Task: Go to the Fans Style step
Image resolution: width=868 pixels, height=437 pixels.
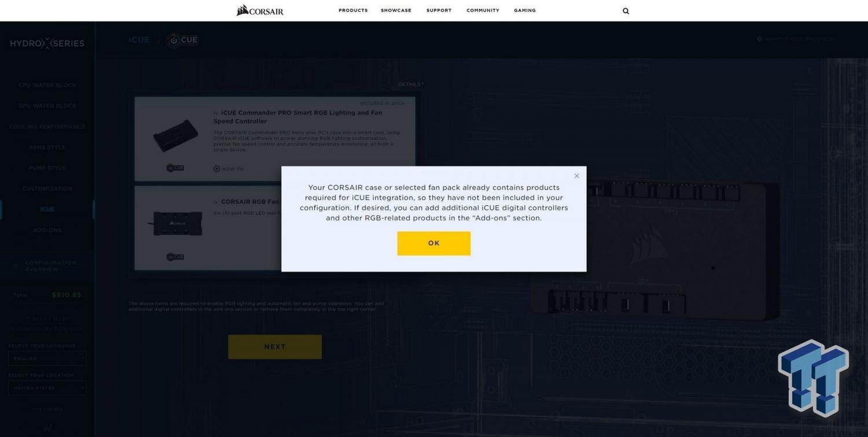Action: [x=47, y=147]
